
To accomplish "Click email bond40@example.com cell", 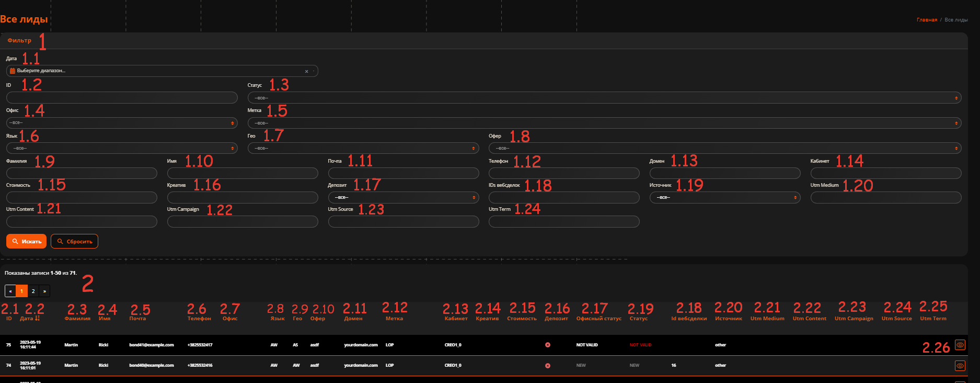I will point(152,366).
